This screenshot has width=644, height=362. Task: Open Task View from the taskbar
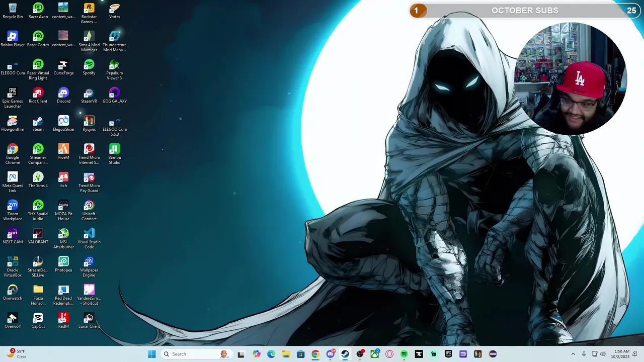(x=241, y=354)
